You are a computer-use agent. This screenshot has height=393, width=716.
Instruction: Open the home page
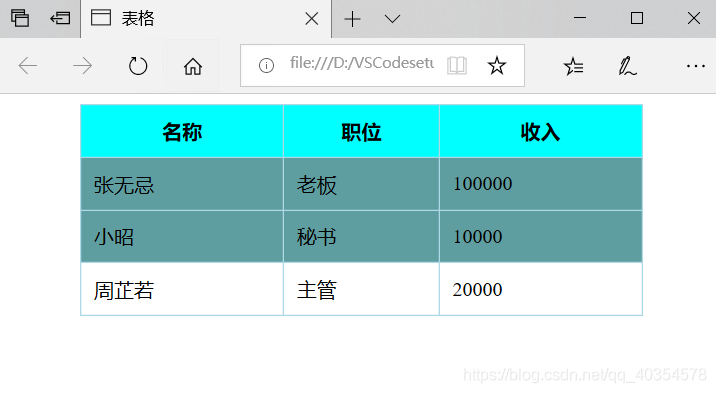(x=193, y=66)
